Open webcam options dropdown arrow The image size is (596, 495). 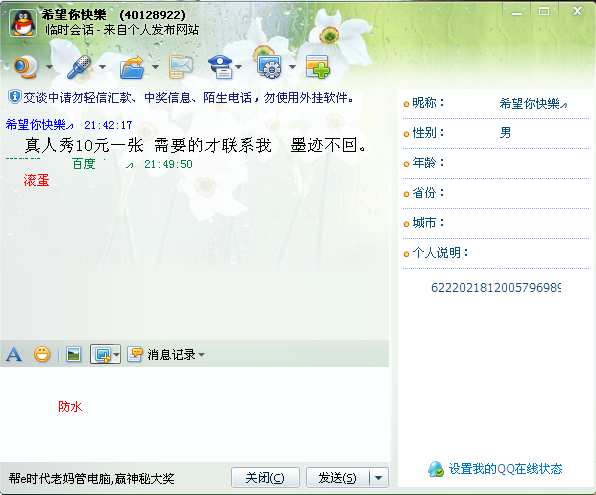(x=49, y=67)
